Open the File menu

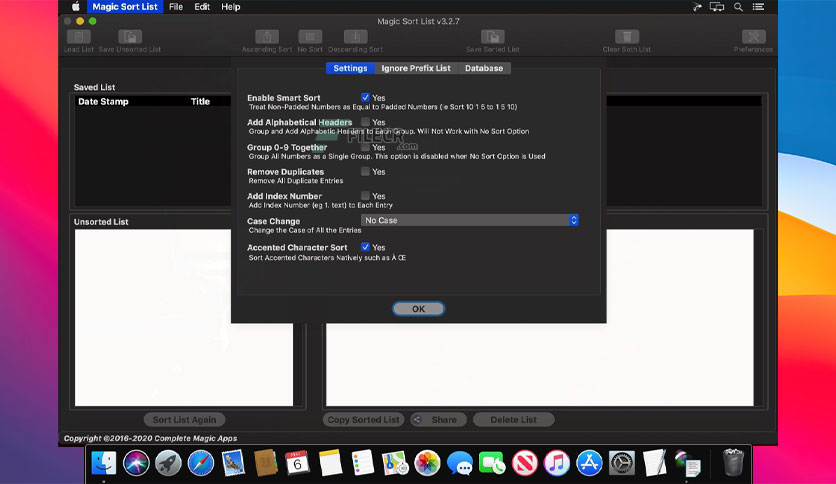click(x=176, y=7)
